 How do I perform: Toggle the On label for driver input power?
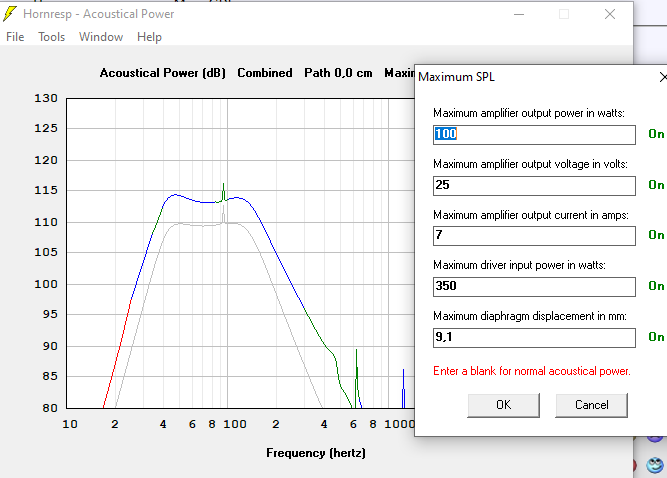pyautogui.click(x=656, y=286)
